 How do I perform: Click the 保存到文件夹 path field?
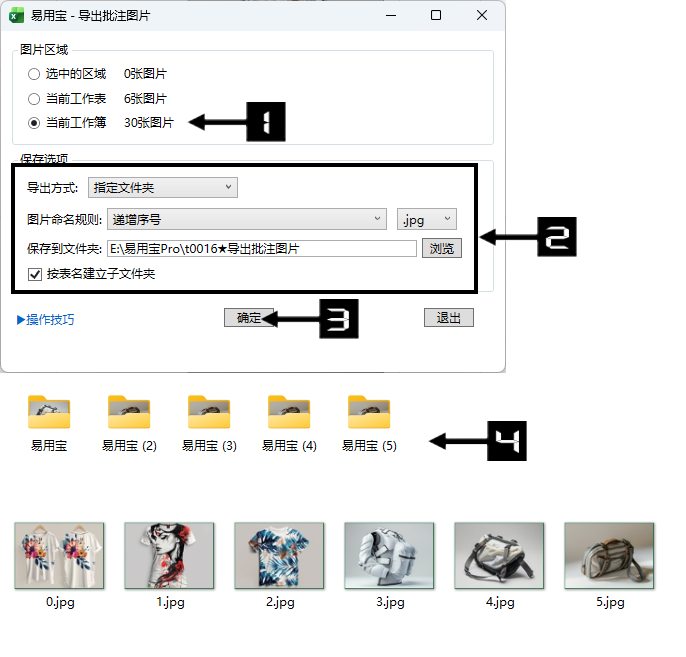261,249
